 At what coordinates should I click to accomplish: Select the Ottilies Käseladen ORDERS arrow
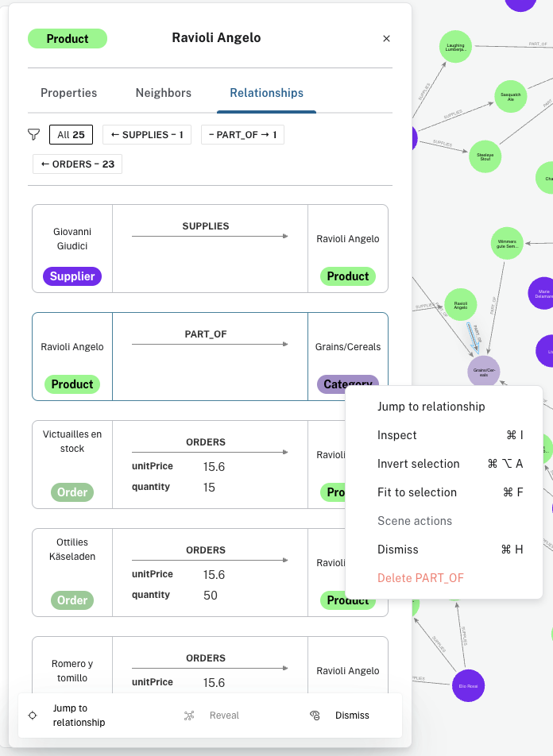(210, 561)
